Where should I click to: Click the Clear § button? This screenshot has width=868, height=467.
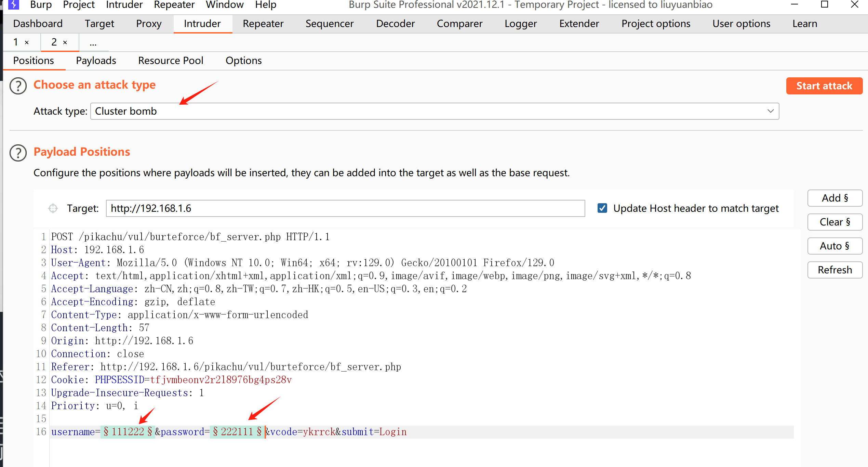click(x=834, y=222)
